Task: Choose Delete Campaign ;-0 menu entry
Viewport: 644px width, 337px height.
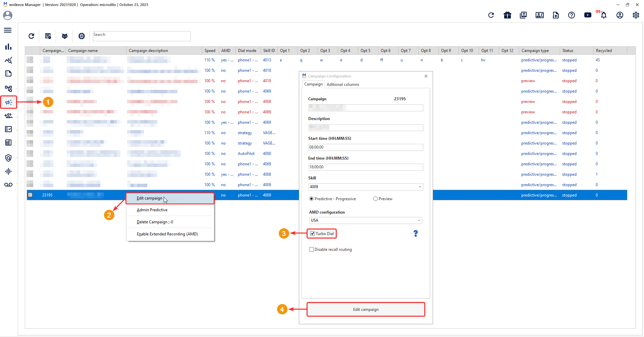Action: [x=170, y=222]
